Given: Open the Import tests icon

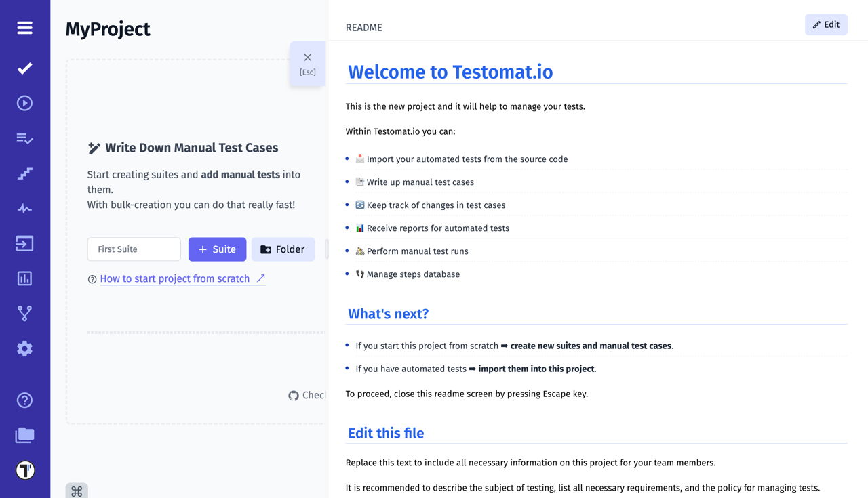Looking at the screenshot, I should coord(24,243).
